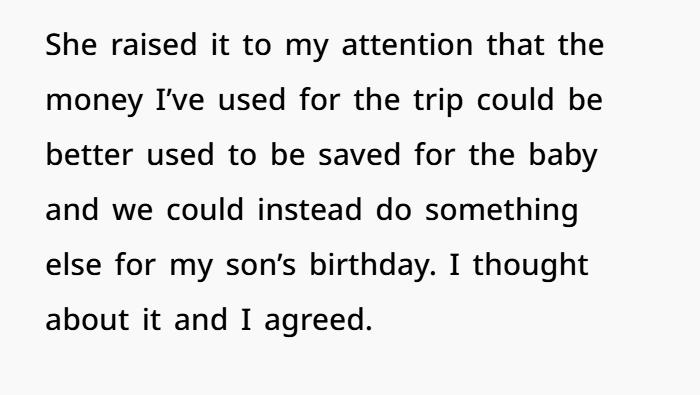The image size is (700, 395).
Task: Click the word 'something' in fourth line
Action: [x=501, y=211]
